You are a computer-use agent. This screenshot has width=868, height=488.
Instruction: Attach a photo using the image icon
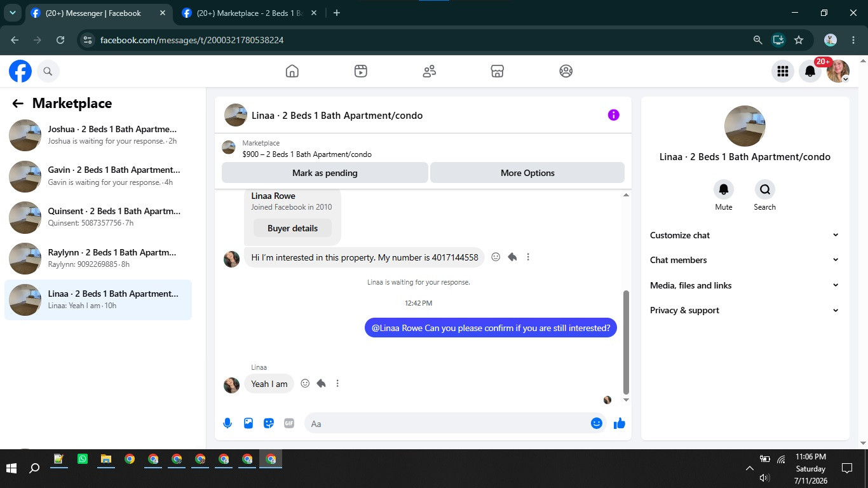click(248, 423)
